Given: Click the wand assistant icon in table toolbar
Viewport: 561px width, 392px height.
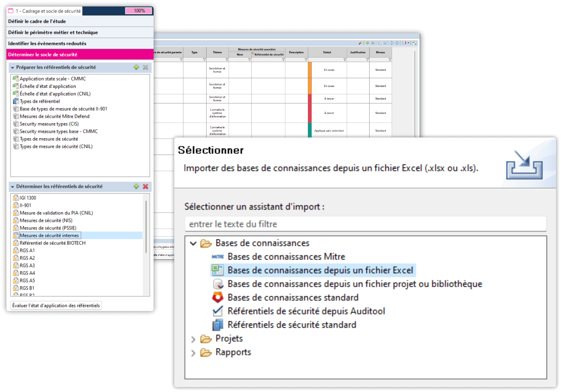Looking at the screenshot, I should coord(360,43).
